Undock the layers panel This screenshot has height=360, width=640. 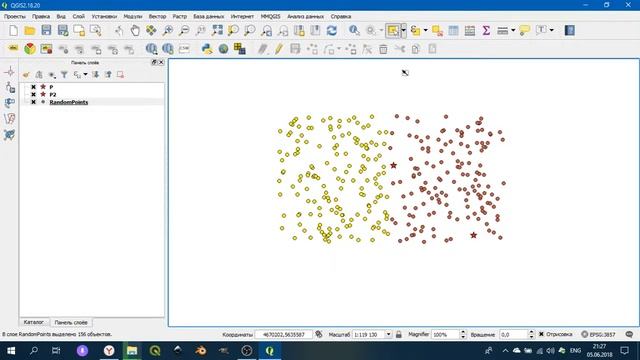154,62
